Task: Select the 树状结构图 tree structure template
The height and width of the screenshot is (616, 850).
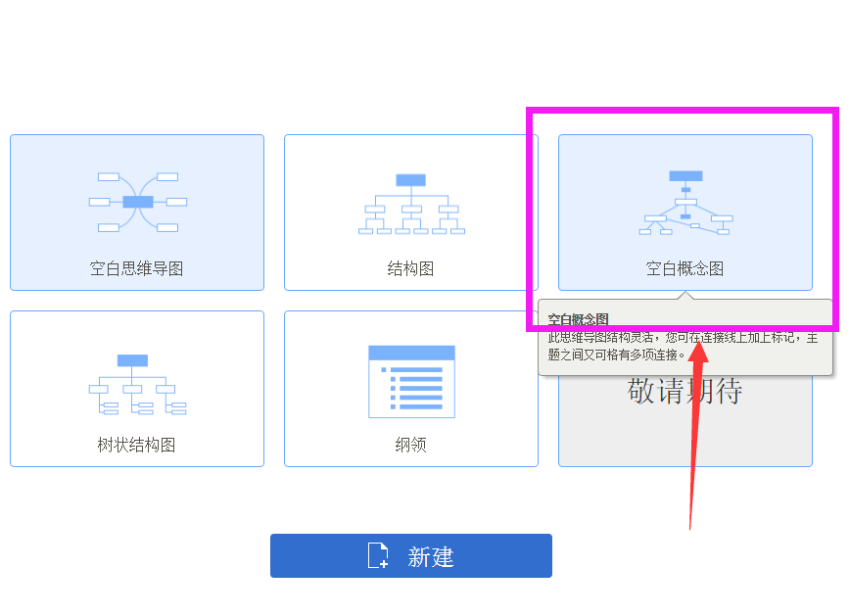Action: click(136, 388)
